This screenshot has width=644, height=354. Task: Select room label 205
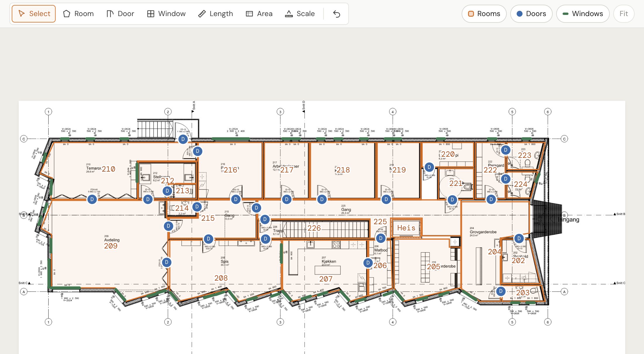434,267
